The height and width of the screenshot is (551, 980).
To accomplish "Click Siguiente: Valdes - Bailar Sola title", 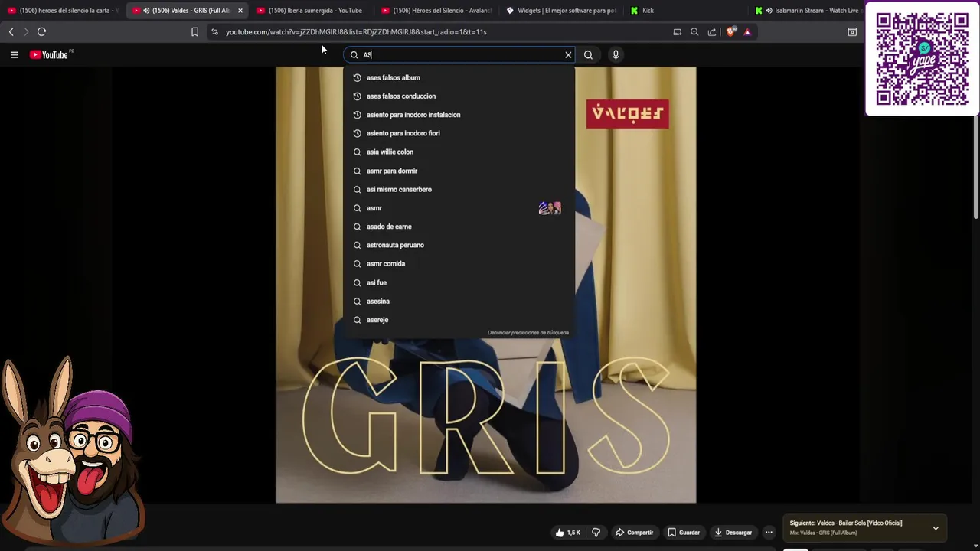I will (x=846, y=523).
